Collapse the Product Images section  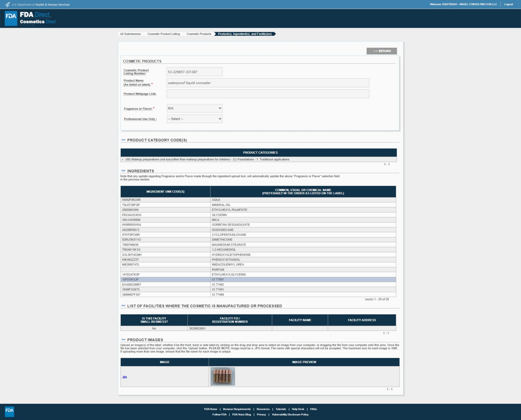point(123,340)
